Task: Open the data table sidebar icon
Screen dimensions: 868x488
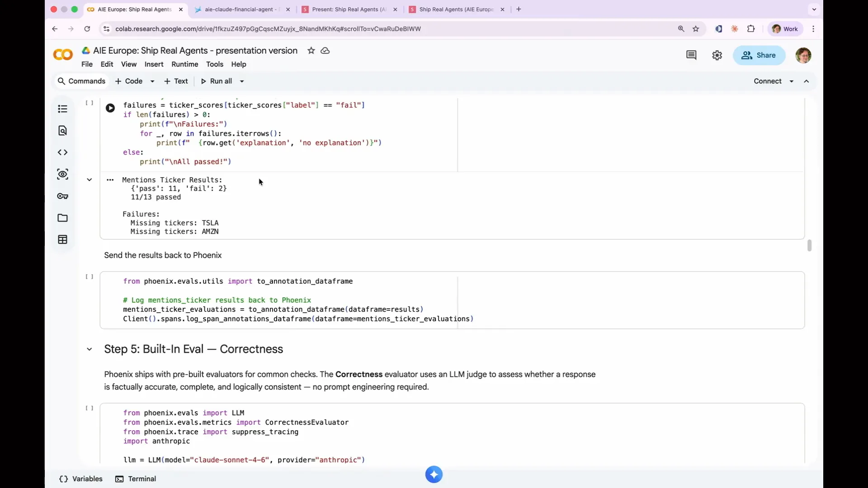Action: tap(62, 239)
